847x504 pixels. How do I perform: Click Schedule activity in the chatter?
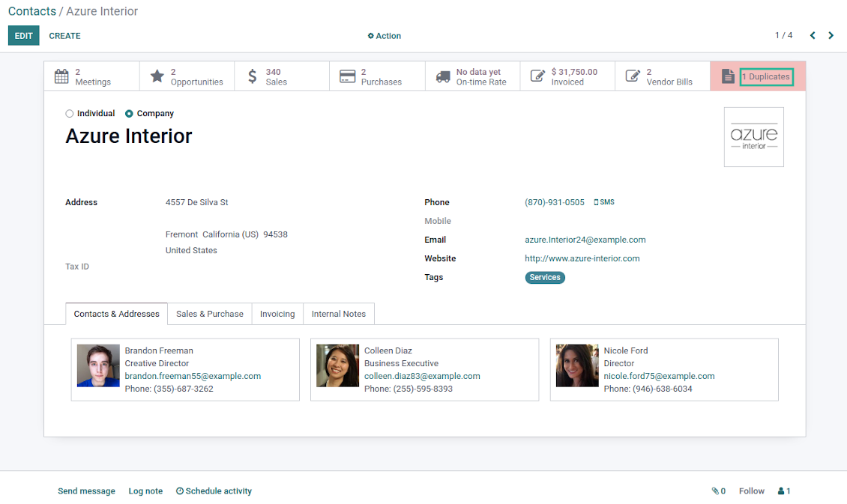(214, 491)
